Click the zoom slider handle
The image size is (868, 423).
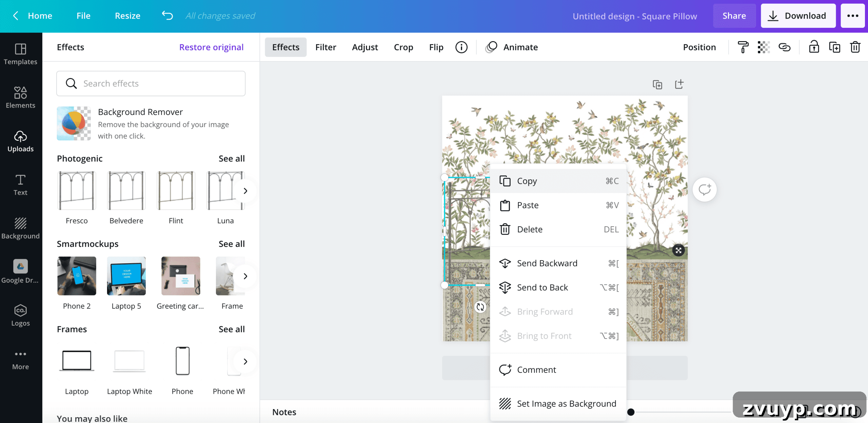click(x=631, y=412)
